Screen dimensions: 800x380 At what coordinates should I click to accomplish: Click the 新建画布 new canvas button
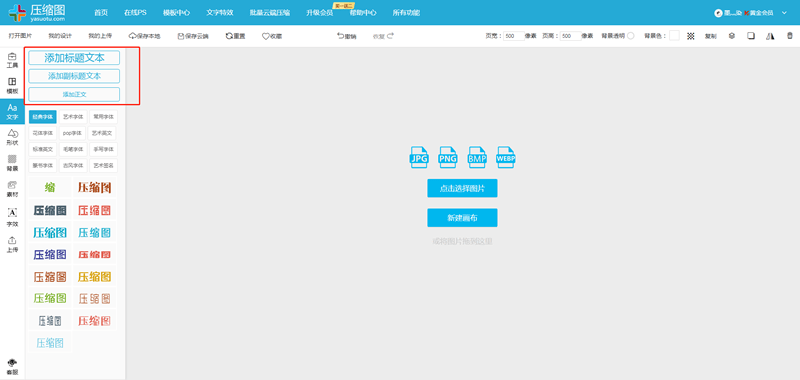pos(462,218)
